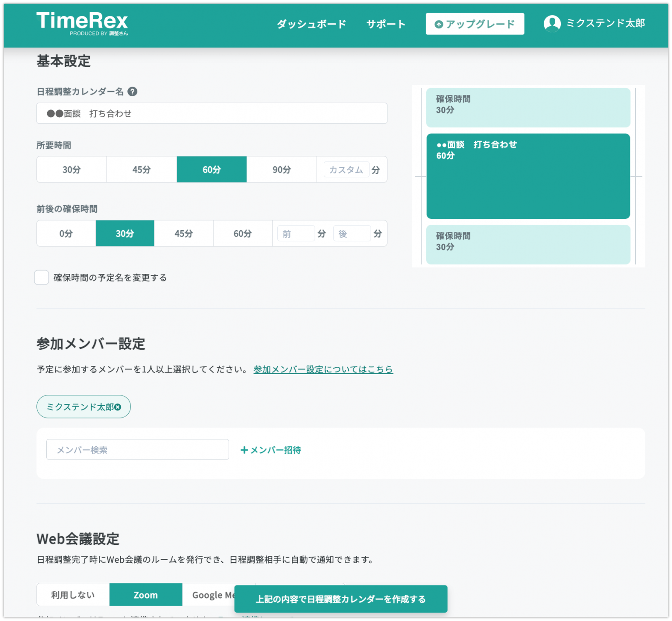Click the アップグレード button
This screenshot has height=621, width=672.
coord(475,24)
